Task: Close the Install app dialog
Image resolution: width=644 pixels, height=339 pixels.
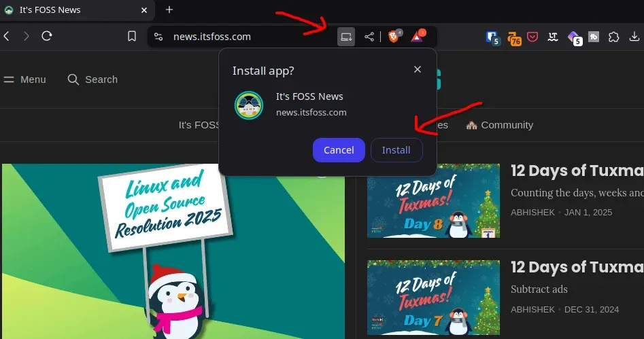Action: coord(418,69)
